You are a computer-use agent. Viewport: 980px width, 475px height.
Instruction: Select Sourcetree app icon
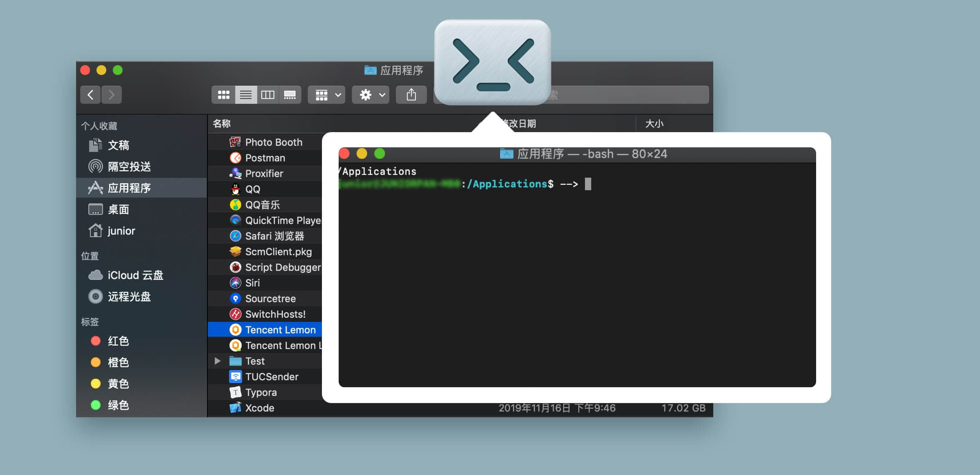coord(236,298)
